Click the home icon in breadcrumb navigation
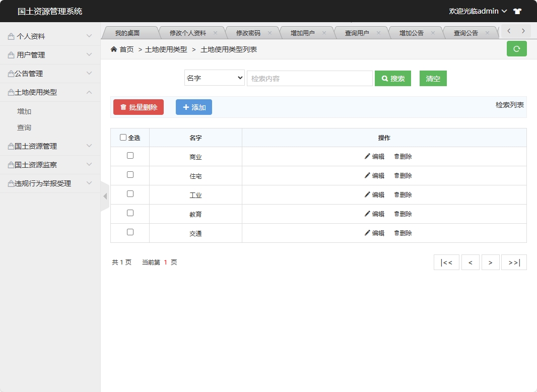The width and height of the screenshot is (537, 392). click(x=114, y=49)
